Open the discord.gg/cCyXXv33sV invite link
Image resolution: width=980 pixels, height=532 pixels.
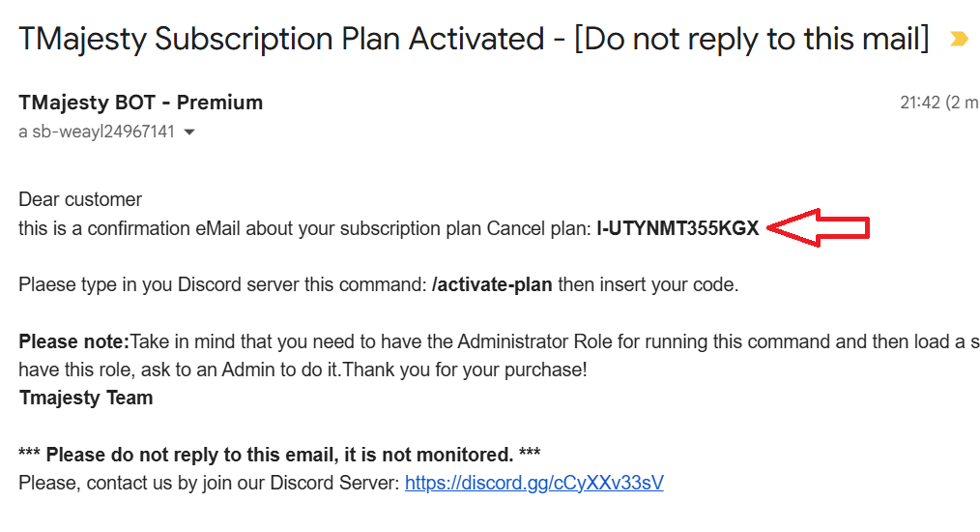coord(533,483)
